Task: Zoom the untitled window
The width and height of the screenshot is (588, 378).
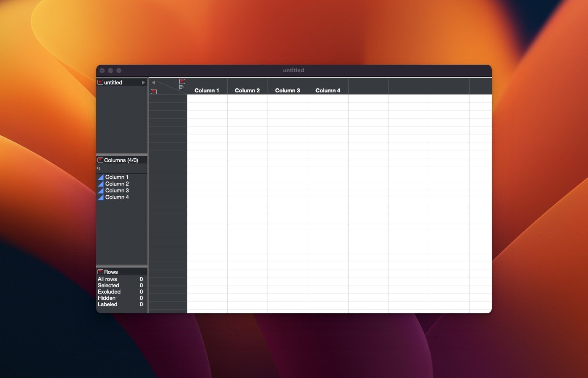Action: (119, 71)
